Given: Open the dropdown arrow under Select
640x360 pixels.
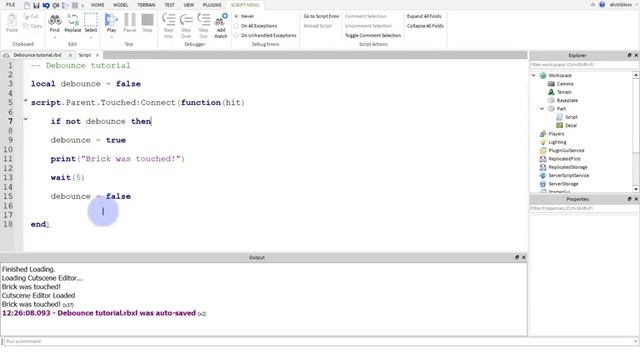Looking at the screenshot, I should pos(91,38).
